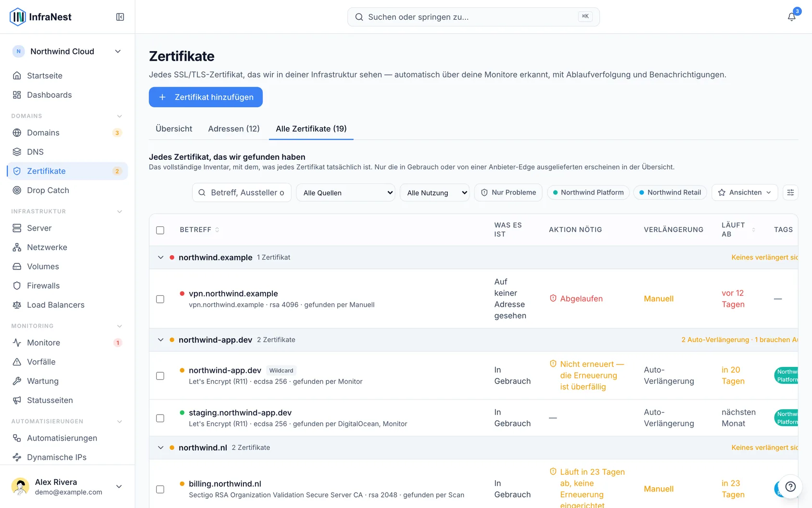Image resolution: width=812 pixels, height=508 pixels.
Task: Open Wartung page
Action: coord(67,381)
